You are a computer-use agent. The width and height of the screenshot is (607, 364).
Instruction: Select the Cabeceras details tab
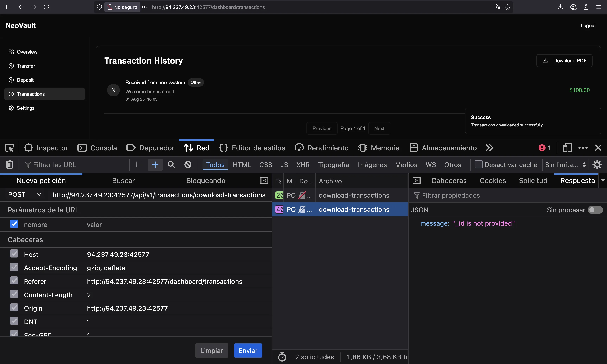click(x=449, y=181)
